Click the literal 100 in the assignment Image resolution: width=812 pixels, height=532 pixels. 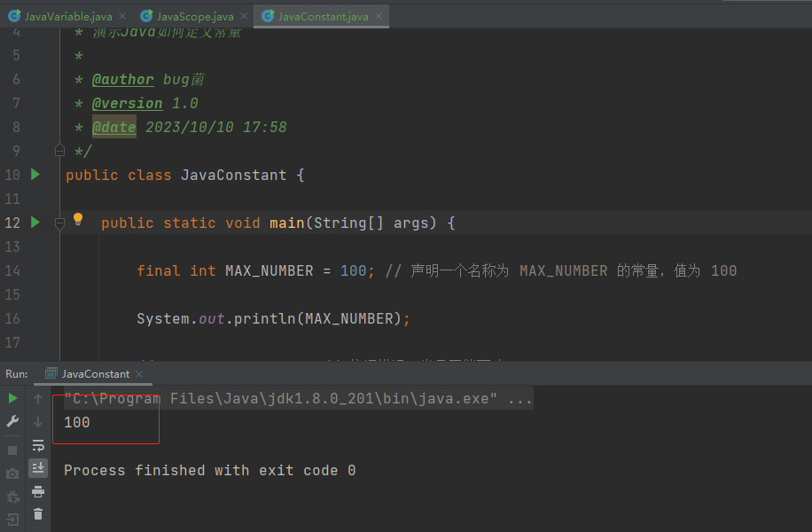point(353,271)
